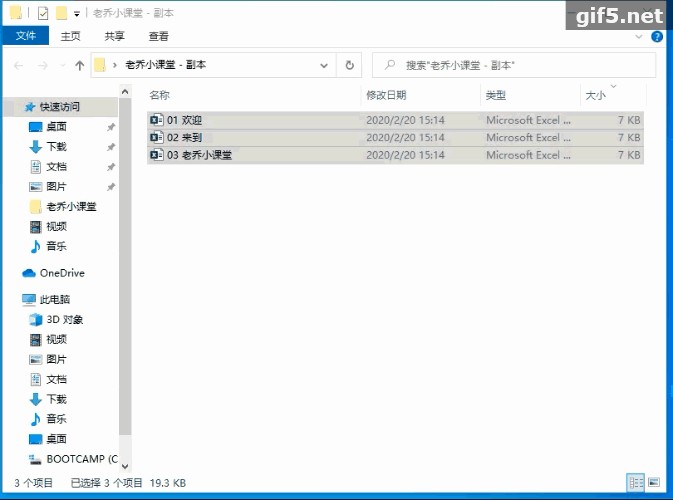Click the Up directory arrow

coord(80,66)
